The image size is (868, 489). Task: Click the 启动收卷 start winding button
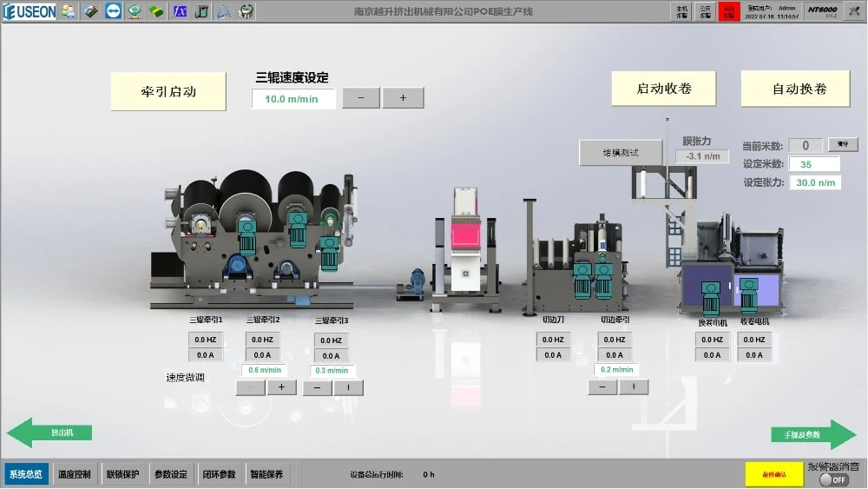click(664, 89)
